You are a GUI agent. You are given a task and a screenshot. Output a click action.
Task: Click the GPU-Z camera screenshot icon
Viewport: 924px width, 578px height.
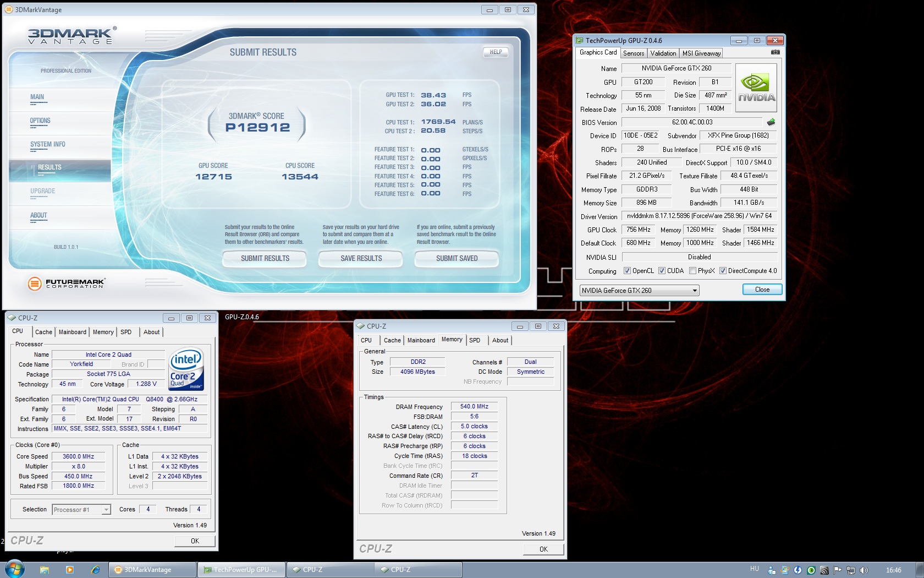coord(775,52)
